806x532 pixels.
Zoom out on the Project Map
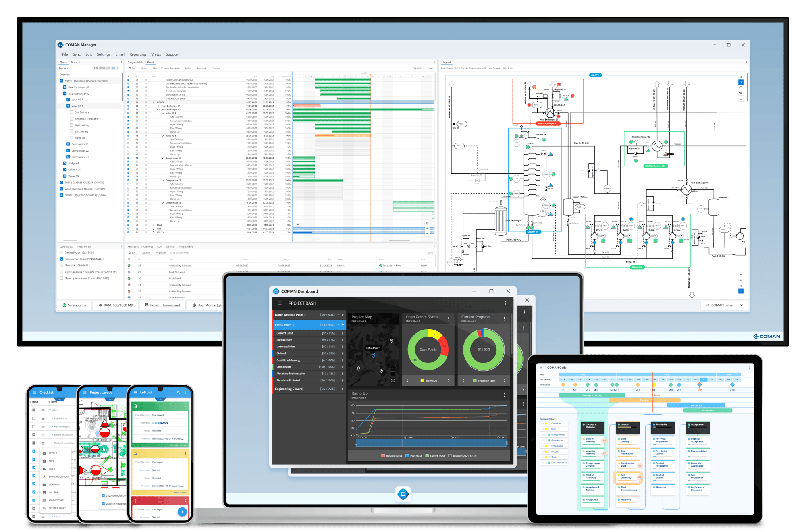click(x=393, y=374)
